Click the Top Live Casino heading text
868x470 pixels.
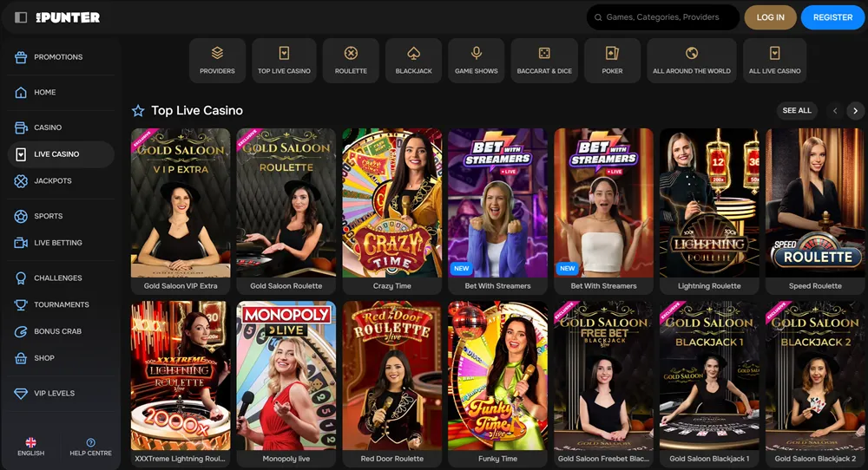click(197, 111)
